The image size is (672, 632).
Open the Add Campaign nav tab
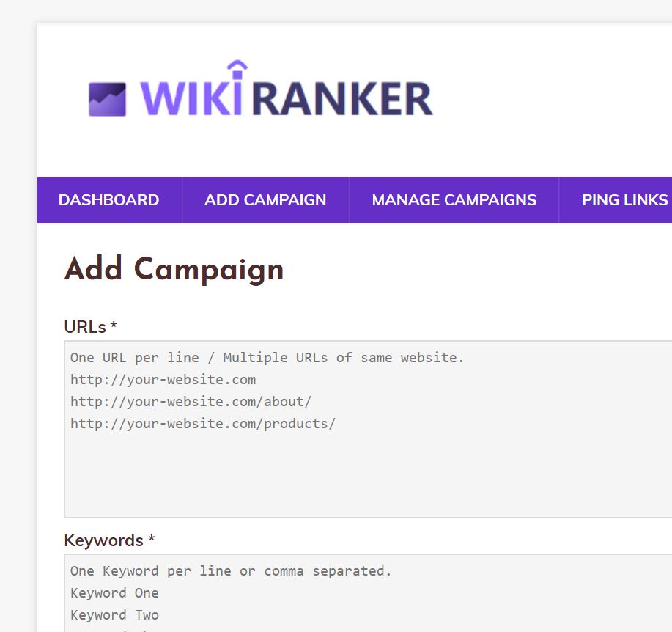tap(265, 200)
